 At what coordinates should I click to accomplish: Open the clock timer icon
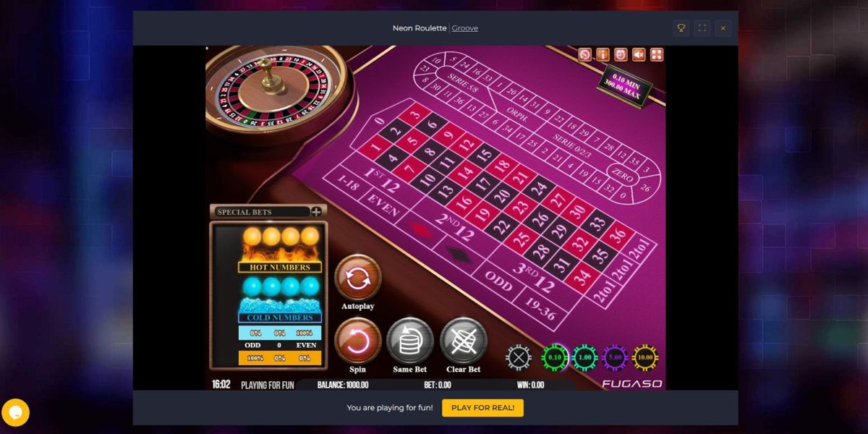click(x=621, y=54)
